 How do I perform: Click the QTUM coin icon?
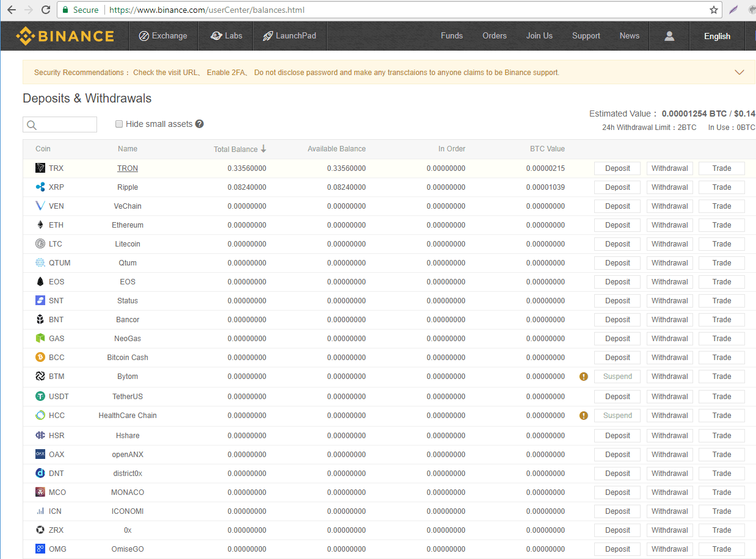tap(40, 263)
